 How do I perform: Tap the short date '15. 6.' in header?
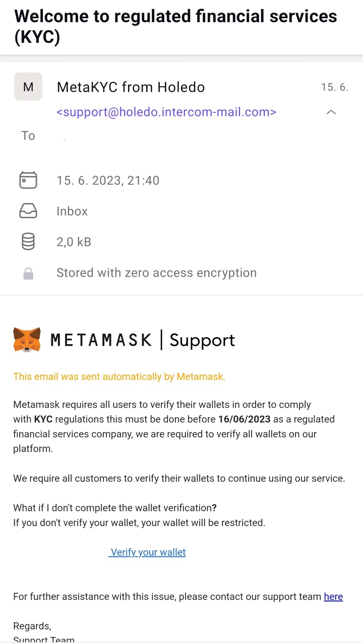click(x=334, y=87)
